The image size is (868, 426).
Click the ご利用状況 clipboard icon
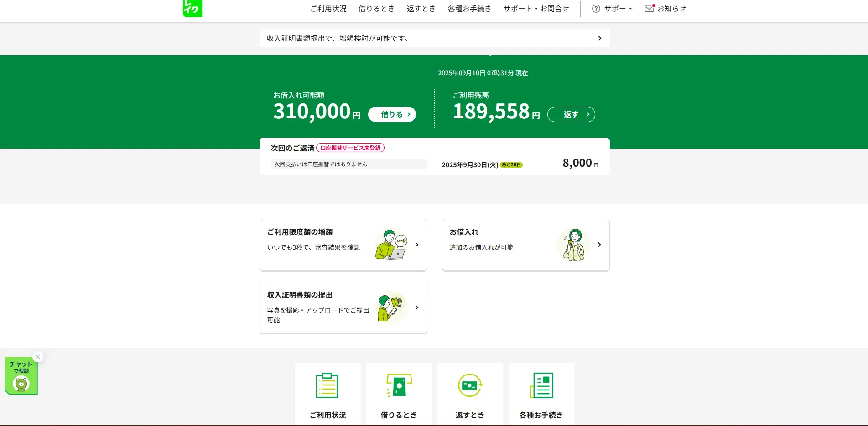pos(327,385)
